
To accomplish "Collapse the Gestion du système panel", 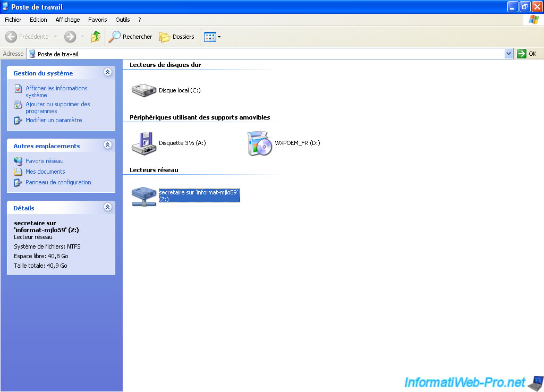I will coord(108,72).
